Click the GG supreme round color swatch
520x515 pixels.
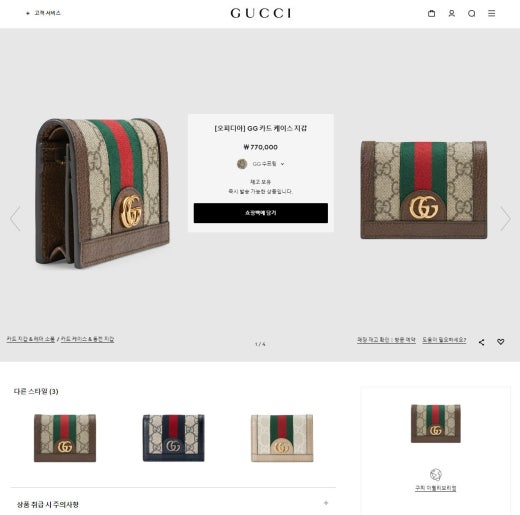coord(242,164)
